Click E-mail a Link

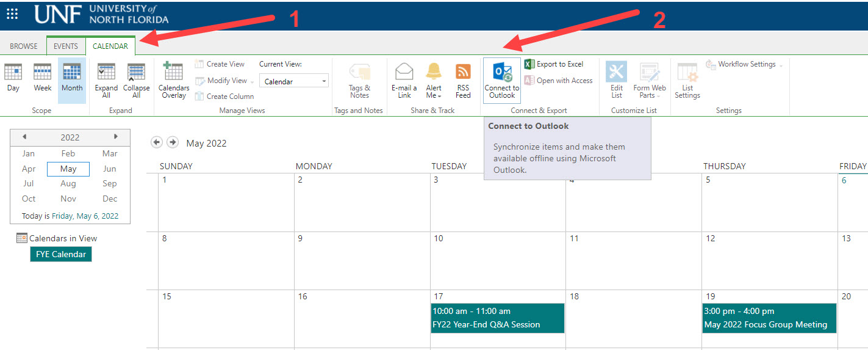tap(404, 81)
